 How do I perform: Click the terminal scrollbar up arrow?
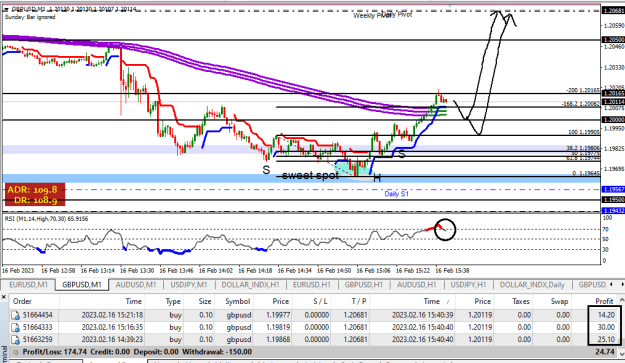point(622,300)
